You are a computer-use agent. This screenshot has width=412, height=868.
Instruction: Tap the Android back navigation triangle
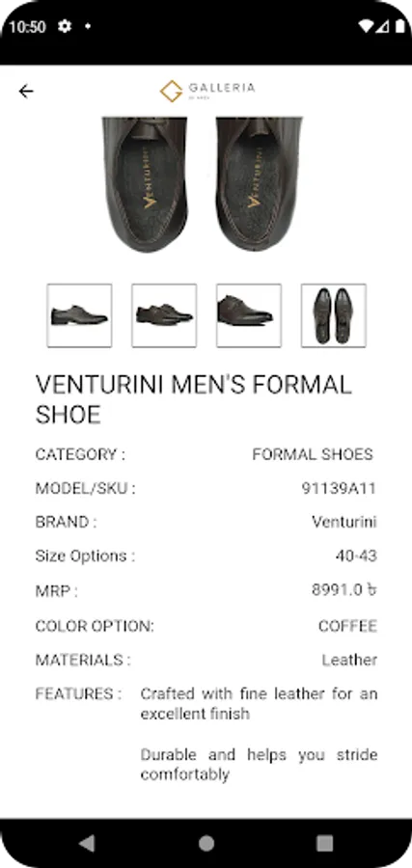(x=87, y=843)
